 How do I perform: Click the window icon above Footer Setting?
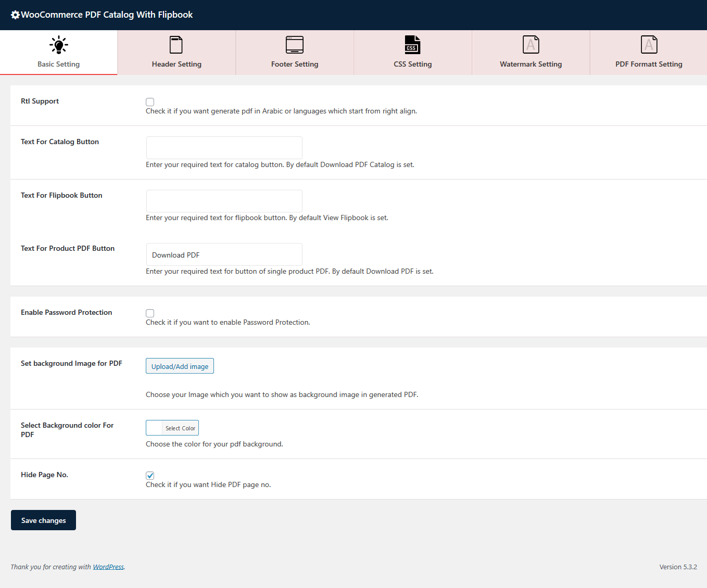coord(295,45)
